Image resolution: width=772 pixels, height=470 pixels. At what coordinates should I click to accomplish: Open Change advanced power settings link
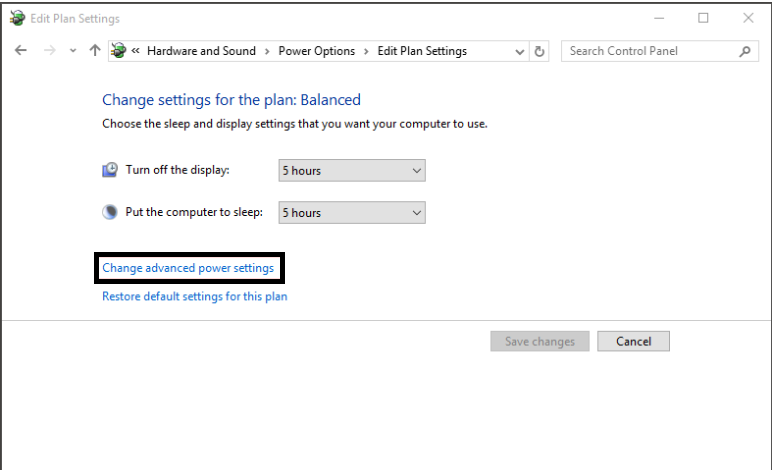coord(188,268)
